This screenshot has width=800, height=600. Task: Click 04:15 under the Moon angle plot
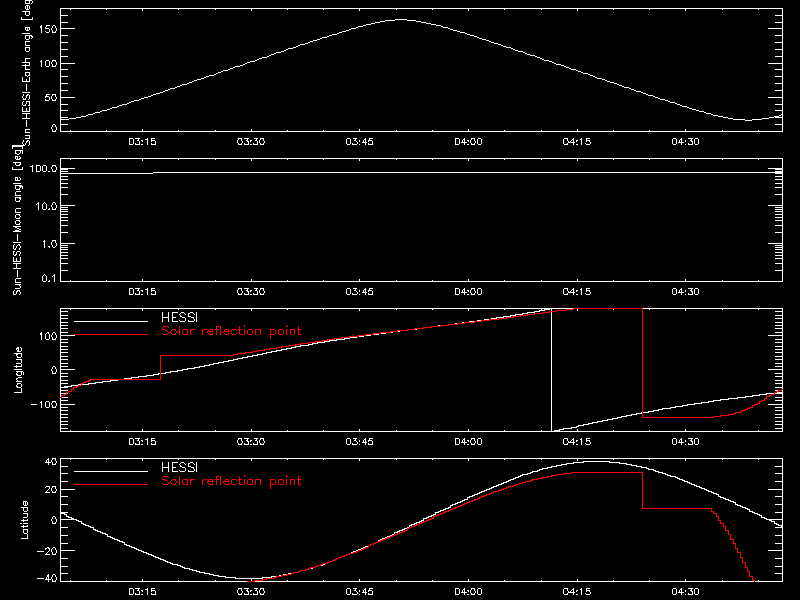(577, 292)
